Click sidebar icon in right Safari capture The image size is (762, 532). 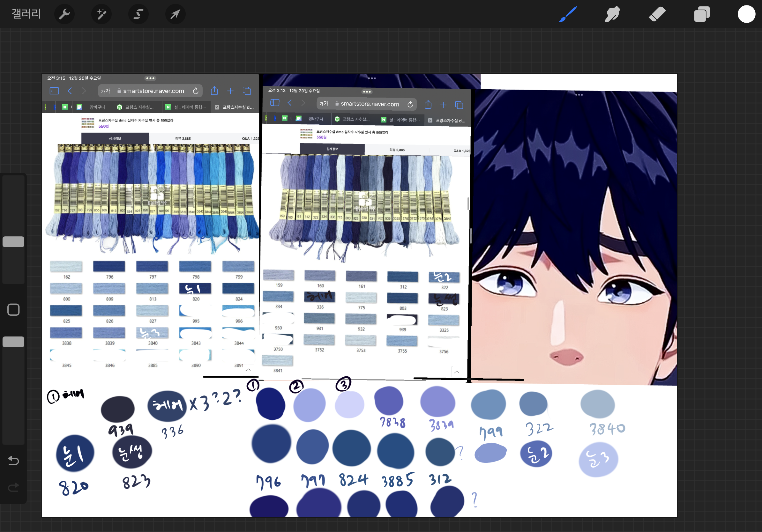click(275, 103)
